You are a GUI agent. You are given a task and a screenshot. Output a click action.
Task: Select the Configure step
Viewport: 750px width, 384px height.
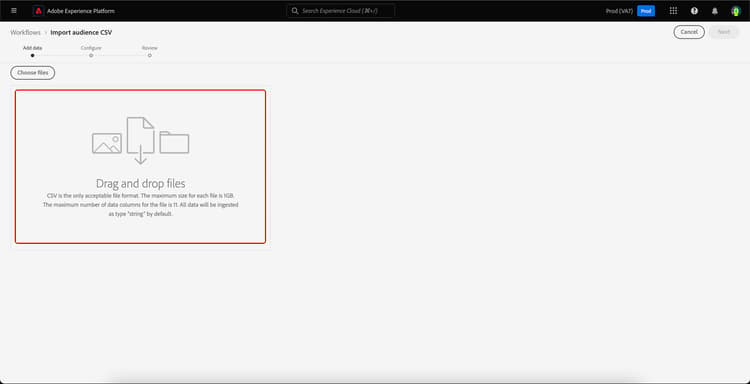click(91, 51)
